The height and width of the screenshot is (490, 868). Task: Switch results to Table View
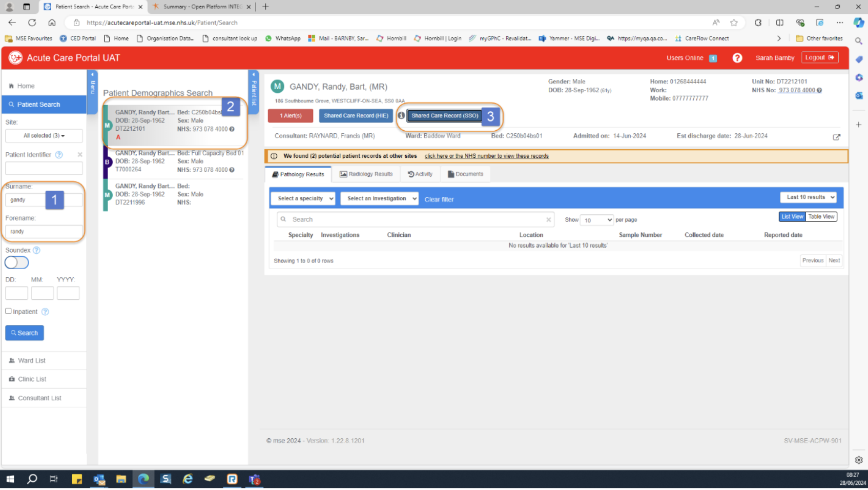pos(821,217)
